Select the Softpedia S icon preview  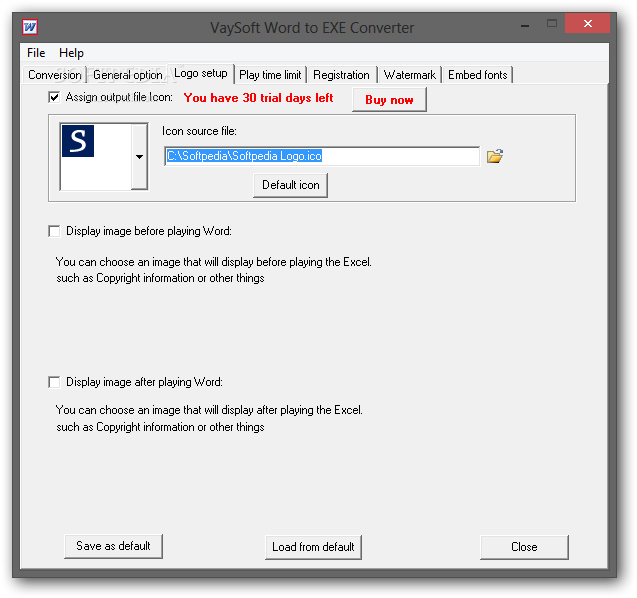(x=78, y=141)
